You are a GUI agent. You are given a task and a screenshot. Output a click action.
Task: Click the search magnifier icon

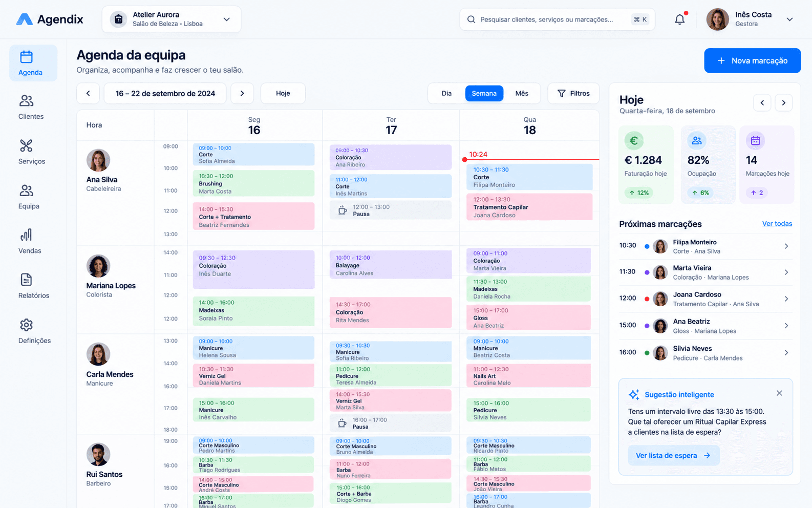coord(471,19)
